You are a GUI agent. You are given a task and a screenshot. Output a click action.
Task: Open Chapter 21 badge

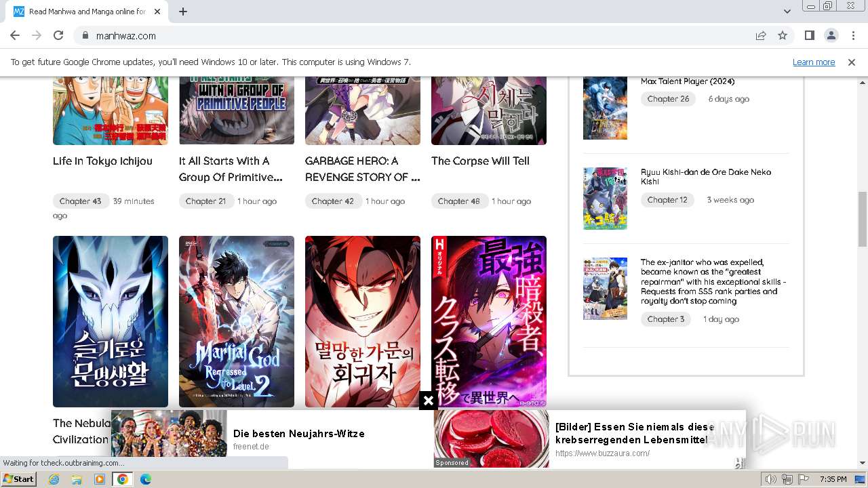coord(205,201)
